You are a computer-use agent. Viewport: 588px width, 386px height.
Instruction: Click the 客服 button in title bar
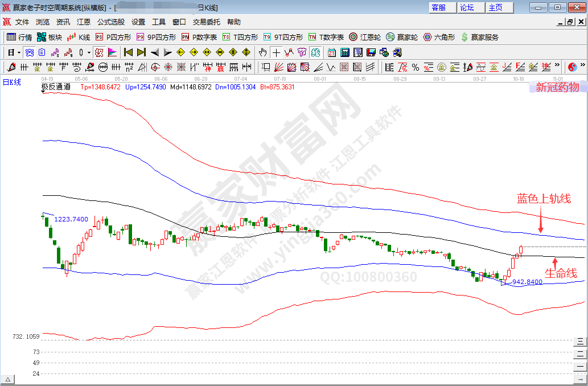click(442, 7)
